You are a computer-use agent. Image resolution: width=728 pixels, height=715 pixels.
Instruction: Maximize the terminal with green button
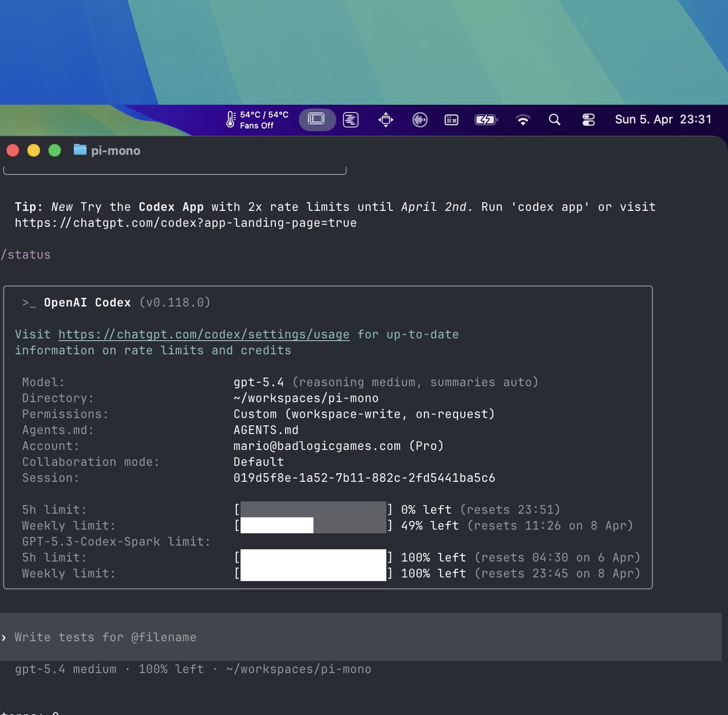pos(55,150)
